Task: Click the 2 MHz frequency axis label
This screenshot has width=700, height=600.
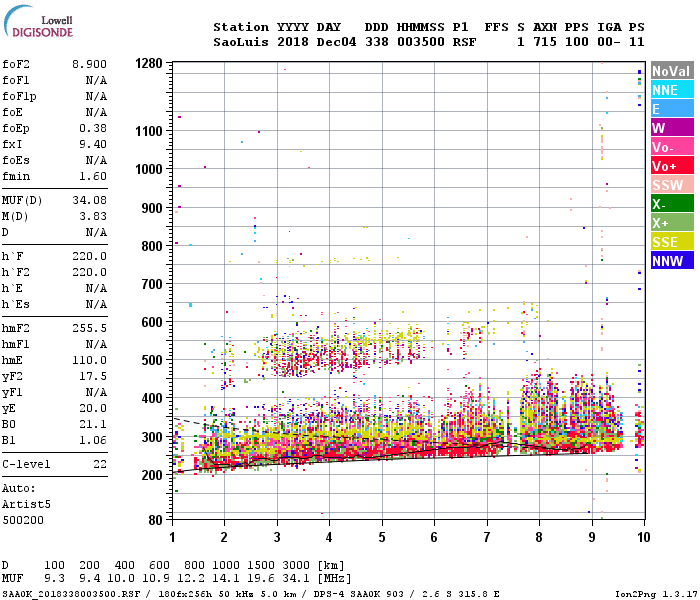Action: [x=224, y=537]
